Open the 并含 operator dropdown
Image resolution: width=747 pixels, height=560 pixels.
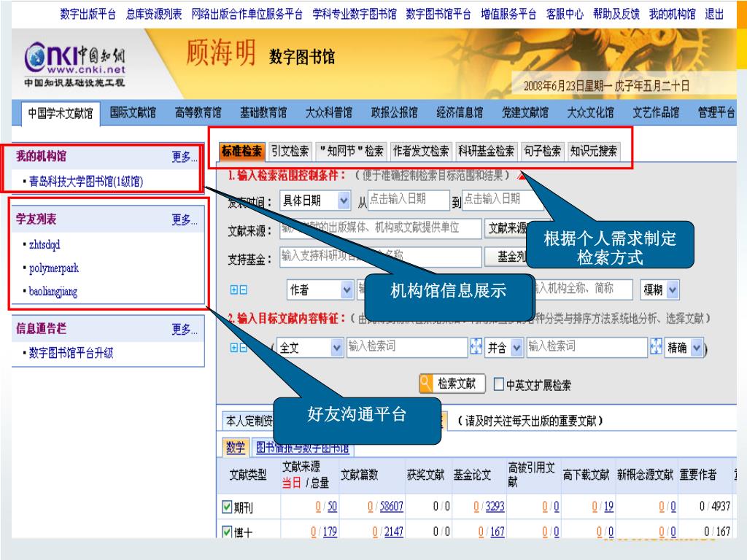(516, 348)
